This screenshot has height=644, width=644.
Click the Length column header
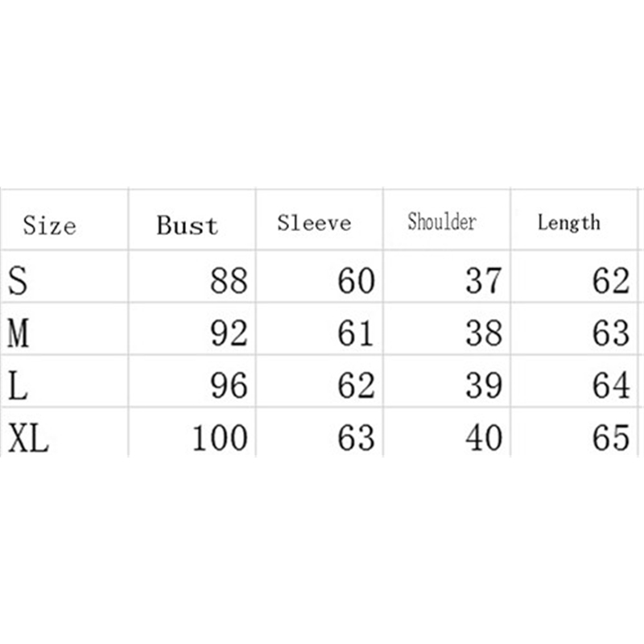pyautogui.click(x=568, y=223)
